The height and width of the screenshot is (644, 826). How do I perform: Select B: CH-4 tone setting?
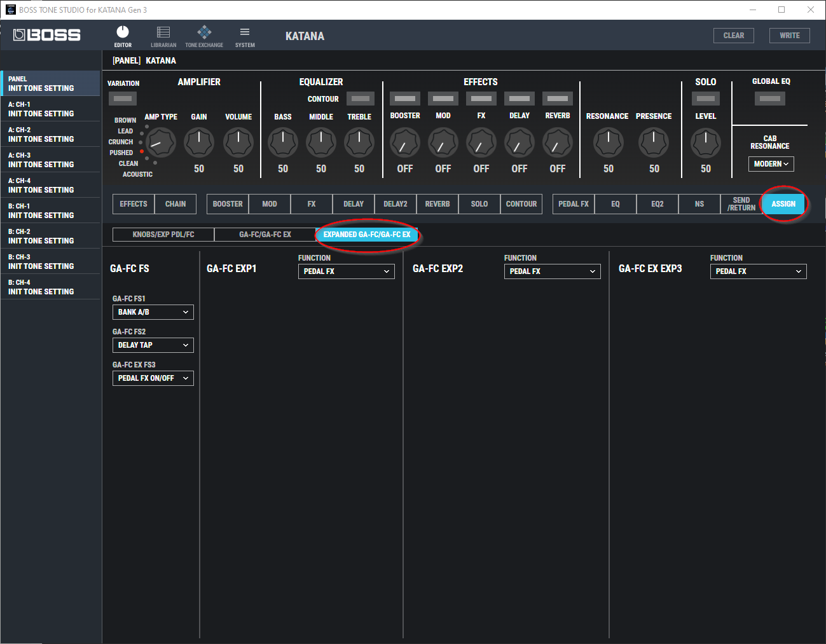[x=50, y=287]
